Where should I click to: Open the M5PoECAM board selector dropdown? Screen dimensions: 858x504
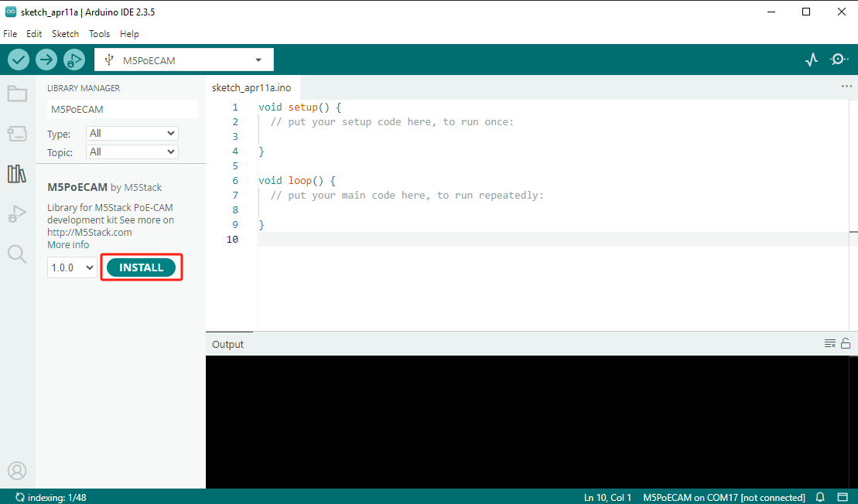[x=184, y=60]
